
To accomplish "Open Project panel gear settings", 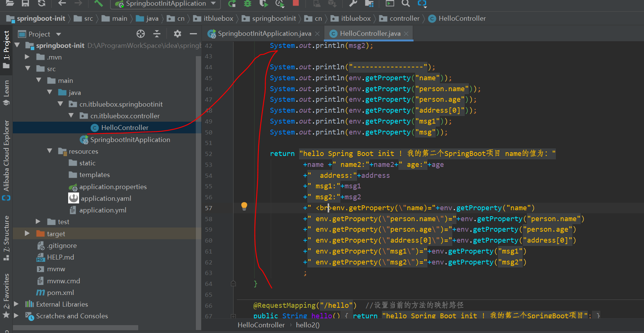I will 177,34.
